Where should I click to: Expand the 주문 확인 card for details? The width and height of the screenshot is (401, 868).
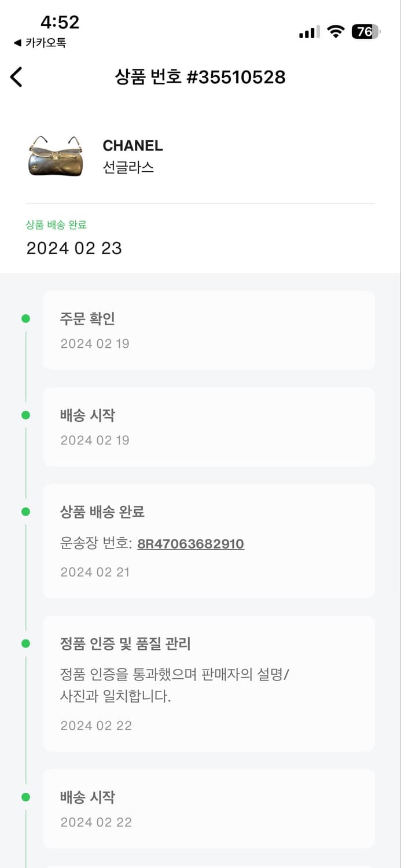[208, 330]
